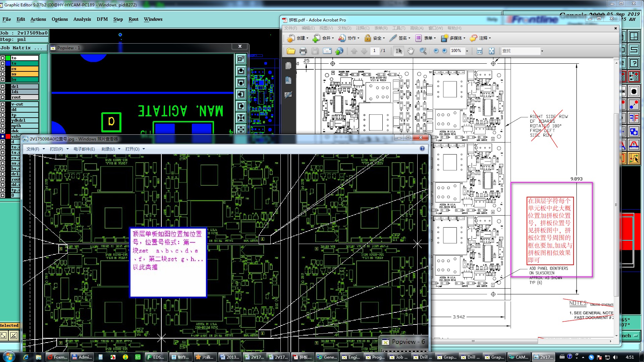Open 视图(V) menu in Acrobat
644x362 pixels.
[326, 28]
